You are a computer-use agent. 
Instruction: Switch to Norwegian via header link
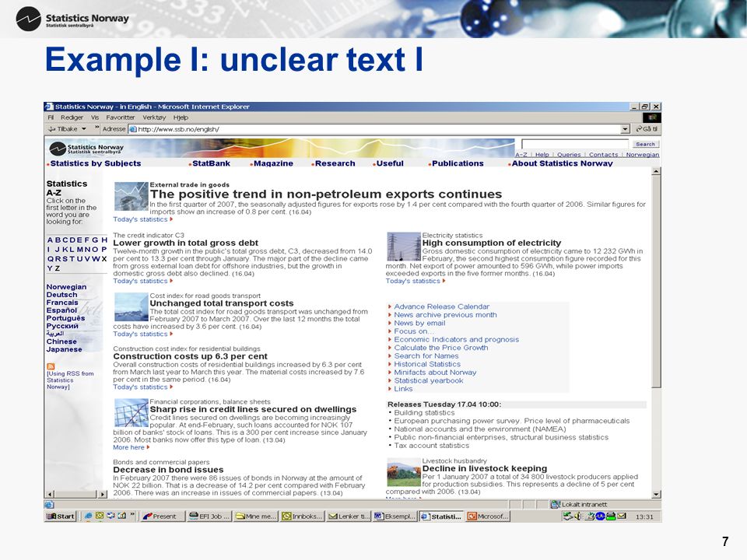[643, 154]
